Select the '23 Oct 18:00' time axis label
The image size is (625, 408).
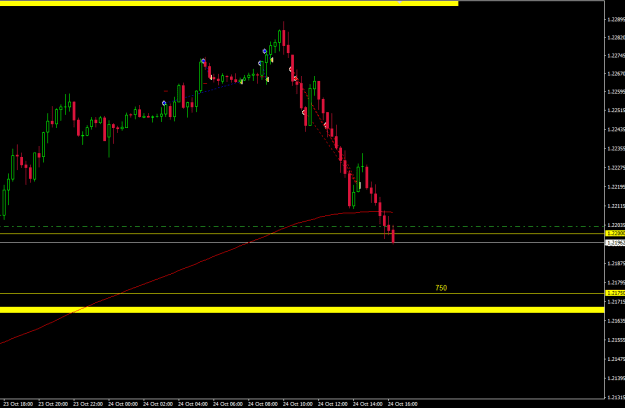18,404
